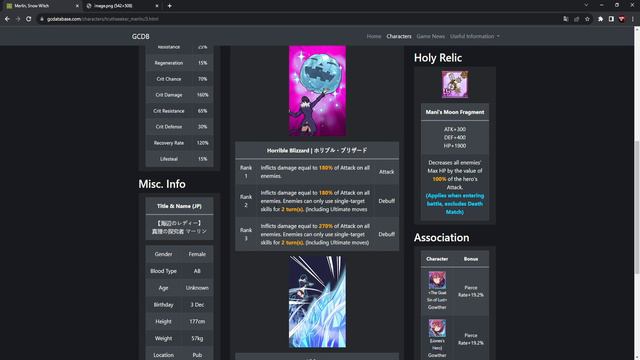Click the Goat Sin of Lust Gowther portrait

(437, 280)
